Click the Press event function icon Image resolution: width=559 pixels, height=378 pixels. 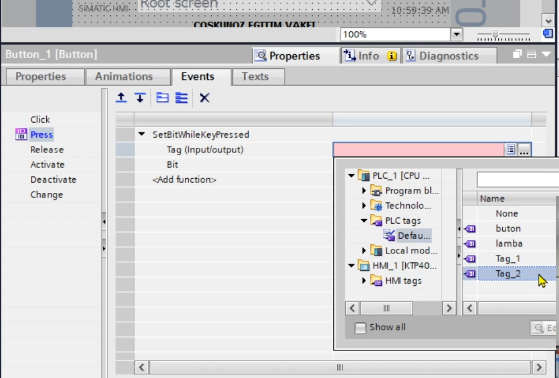[x=21, y=134]
